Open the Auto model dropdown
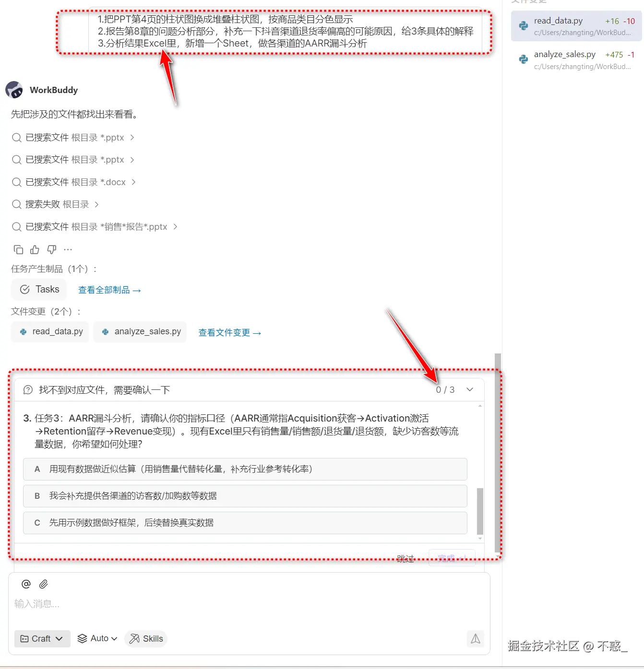 (97, 638)
